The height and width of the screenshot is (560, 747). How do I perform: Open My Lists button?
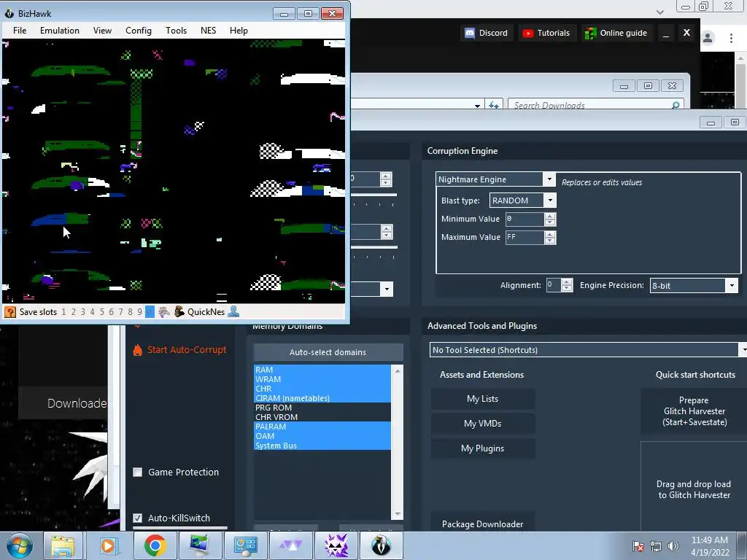click(x=483, y=399)
